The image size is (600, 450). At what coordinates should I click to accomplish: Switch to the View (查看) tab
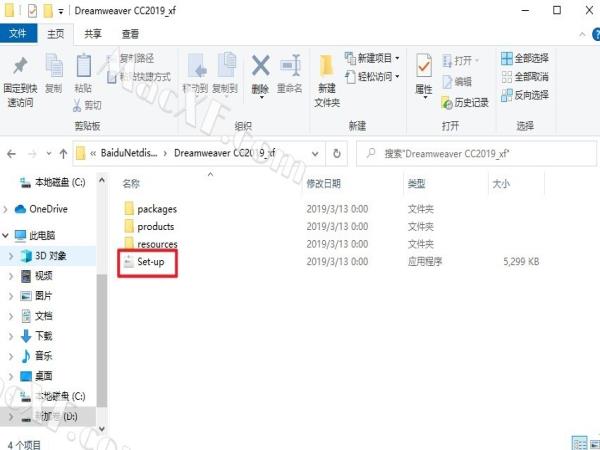(x=130, y=34)
